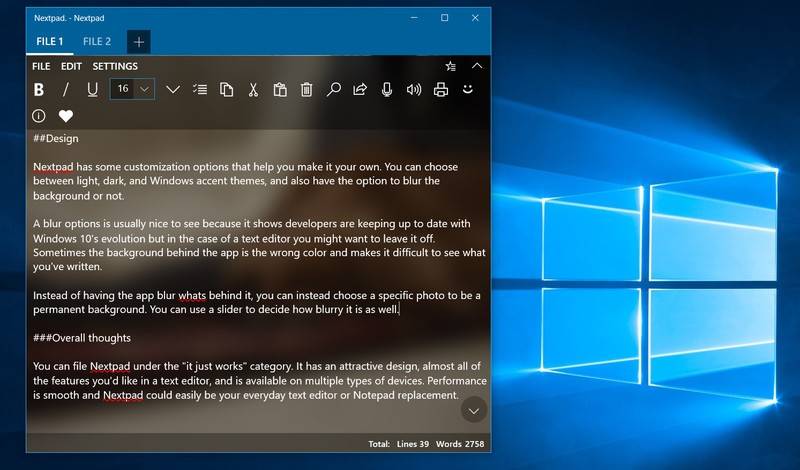Toggle underline formatting button
800x470 pixels.
[x=92, y=90]
